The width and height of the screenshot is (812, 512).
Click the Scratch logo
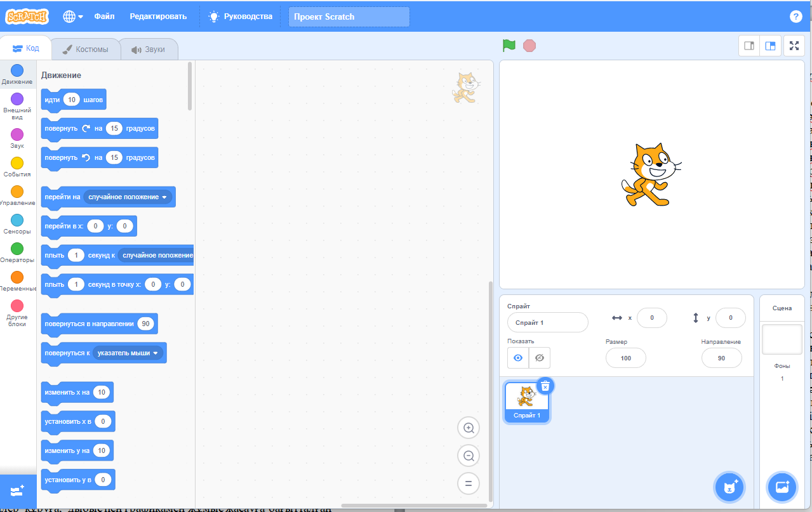pos(27,16)
